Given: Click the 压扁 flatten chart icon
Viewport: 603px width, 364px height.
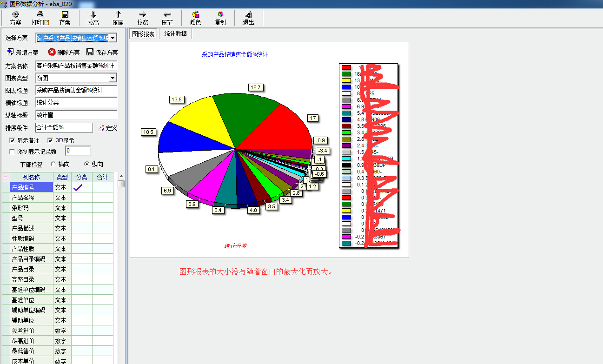Looking at the screenshot, I should [118, 15].
